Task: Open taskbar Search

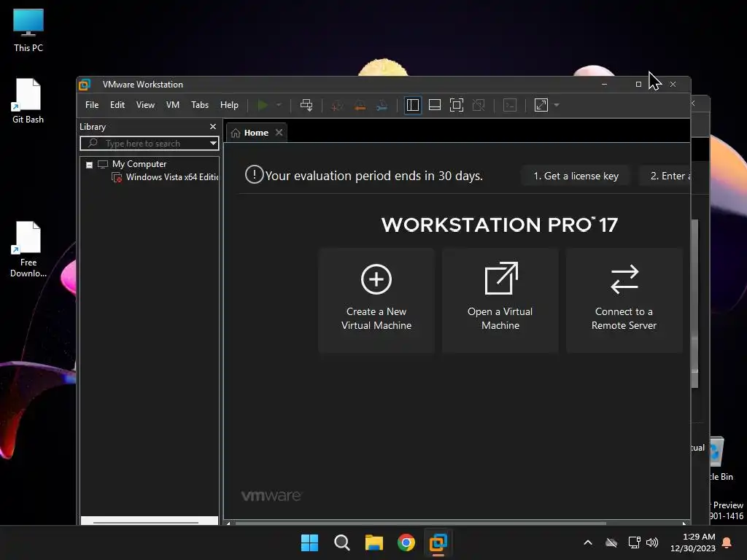Action: 341,542
